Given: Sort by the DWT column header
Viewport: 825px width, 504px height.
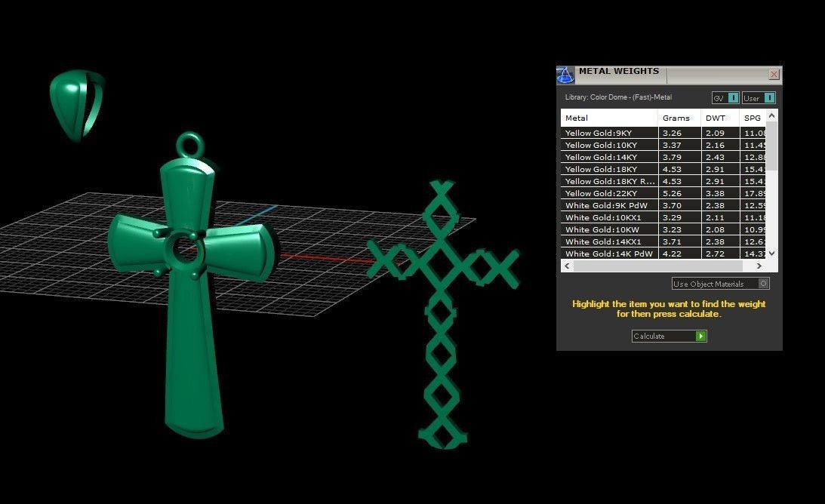Looking at the screenshot, I should coord(720,118).
